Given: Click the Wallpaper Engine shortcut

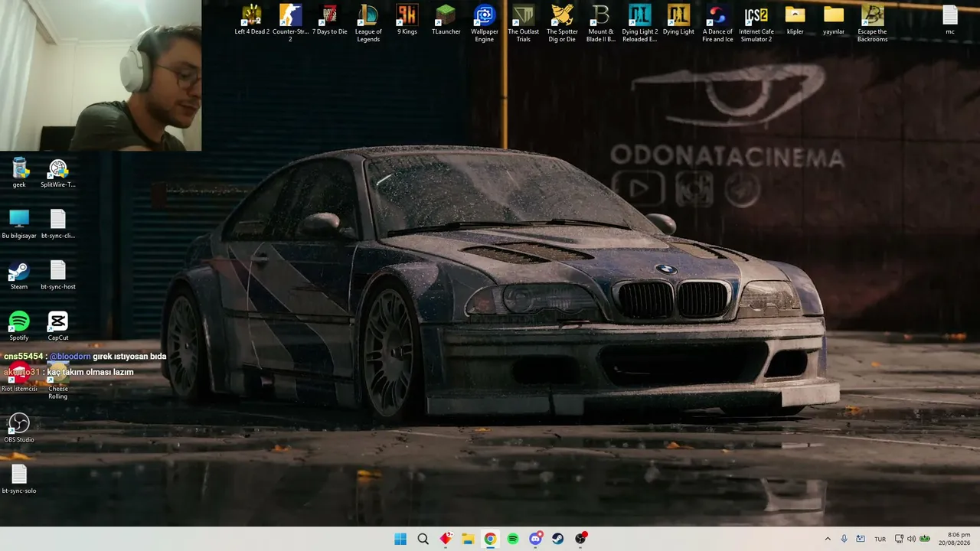Looking at the screenshot, I should tap(485, 23).
